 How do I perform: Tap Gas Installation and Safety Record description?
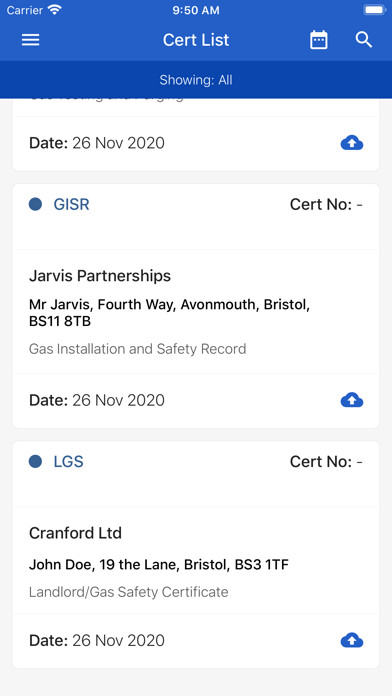(x=138, y=349)
